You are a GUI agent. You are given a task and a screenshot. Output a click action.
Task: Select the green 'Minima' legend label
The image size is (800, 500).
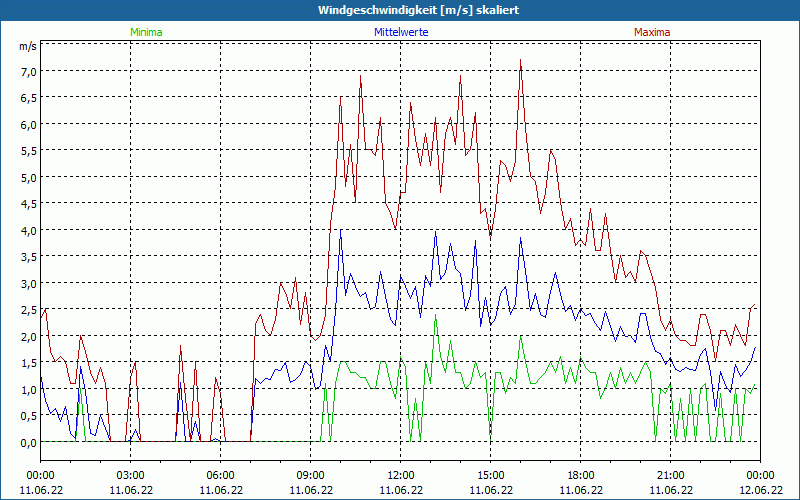146,32
